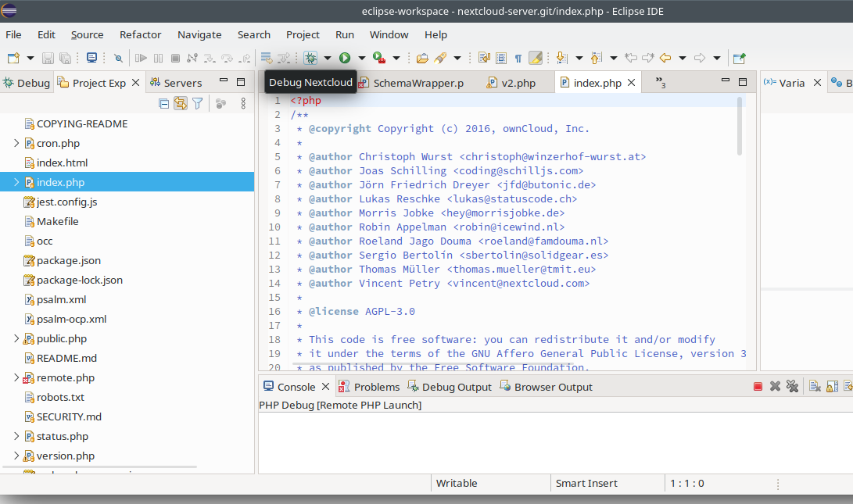
Task: Click Collapse All in Project Explorer
Action: [163, 103]
